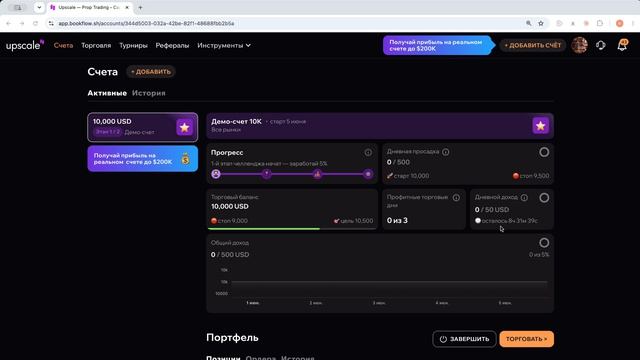Viewport: 640px width, 360px height.
Task: Click the 'осталось 8ч 31м 39с' timer text
Action: 506,221
